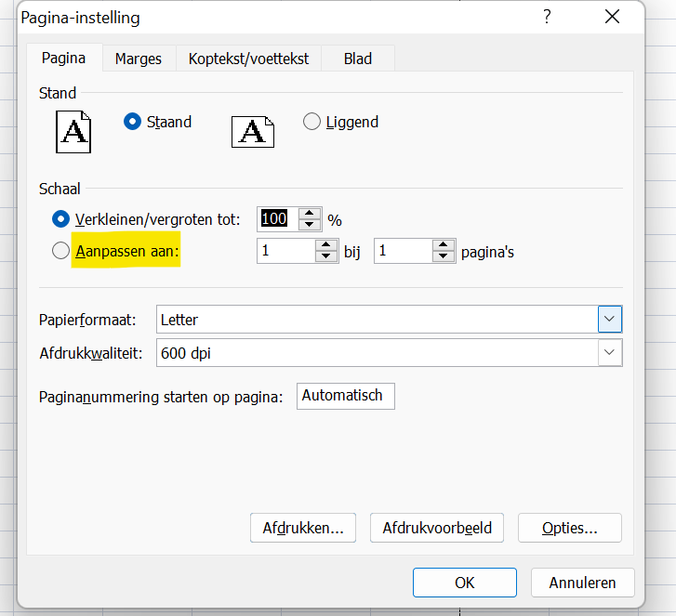Image resolution: width=676 pixels, height=616 pixels.
Task: Click the portrait page orientation icon
Action: pyautogui.click(x=74, y=131)
